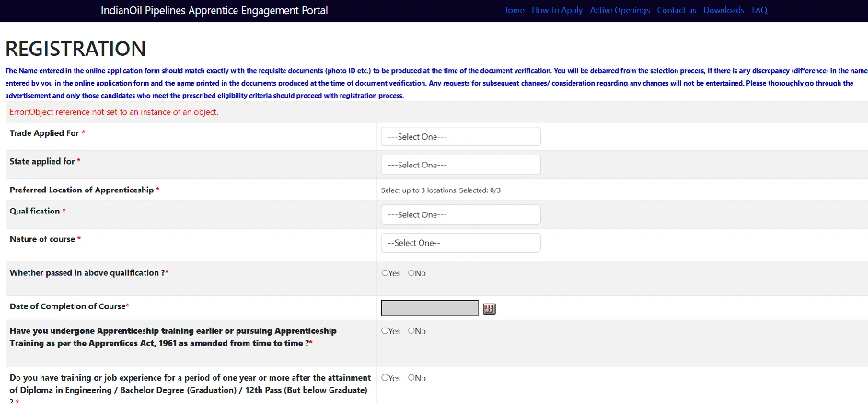
Task: Click the Date of Completion input field
Action: coord(429,307)
